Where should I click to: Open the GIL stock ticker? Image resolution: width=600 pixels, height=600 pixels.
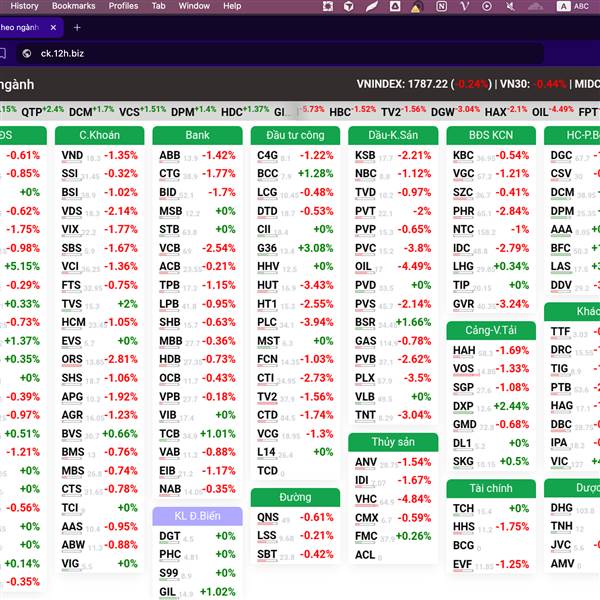point(168,592)
